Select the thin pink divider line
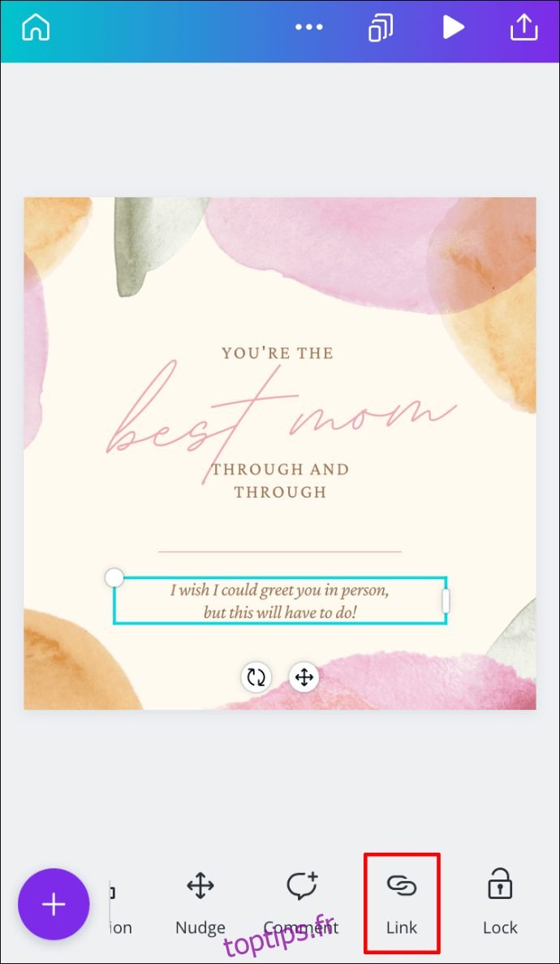 280,551
